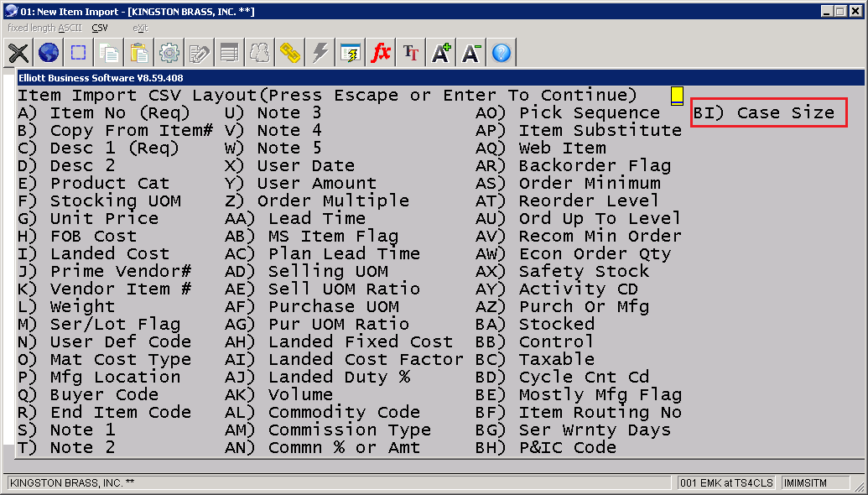Image resolution: width=868 pixels, height=495 pixels.
Task: Click the 'IMIMSITM' status bar entry
Action: pos(805,482)
